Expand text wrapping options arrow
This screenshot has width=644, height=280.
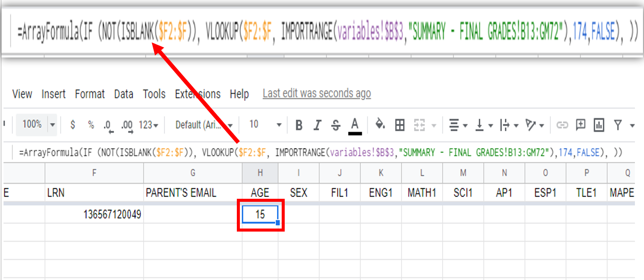517,125
